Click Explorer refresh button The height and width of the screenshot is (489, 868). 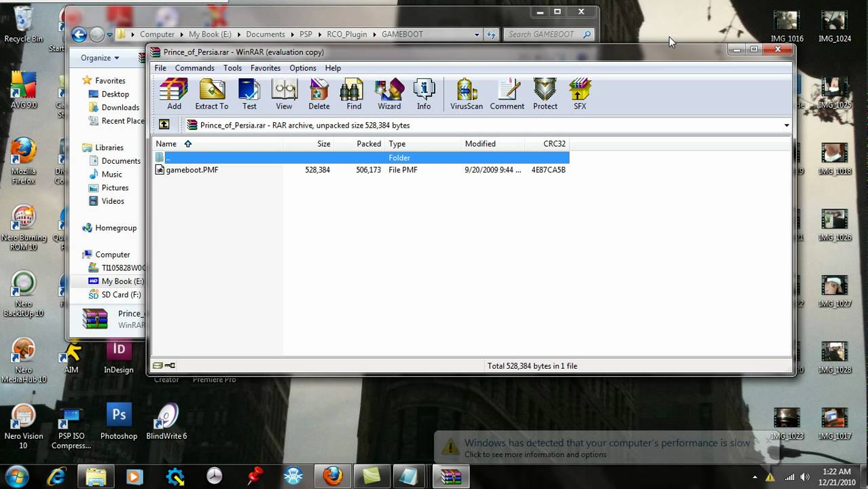pos(492,35)
